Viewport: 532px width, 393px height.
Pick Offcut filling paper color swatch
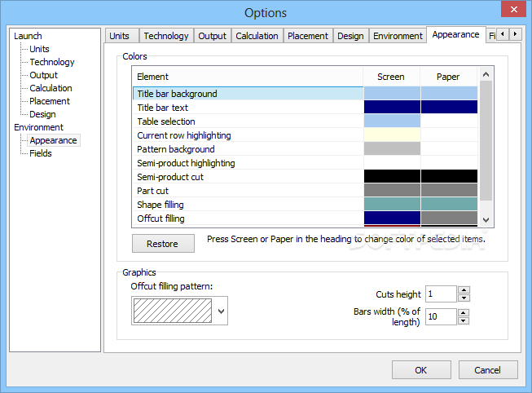[x=449, y=218]
